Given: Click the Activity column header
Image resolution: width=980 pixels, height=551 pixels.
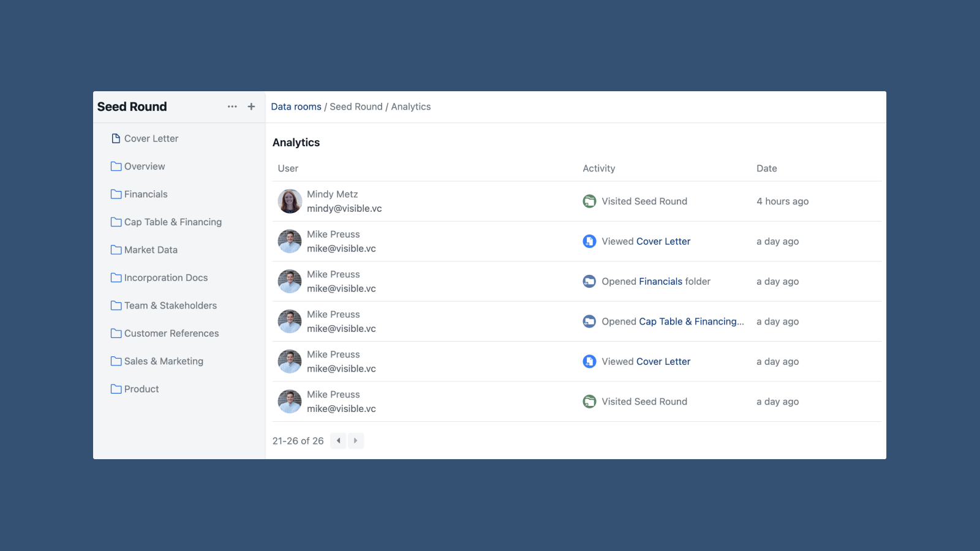Looking at the screenshot, I should pyautogui.click(x=599, y=168).
